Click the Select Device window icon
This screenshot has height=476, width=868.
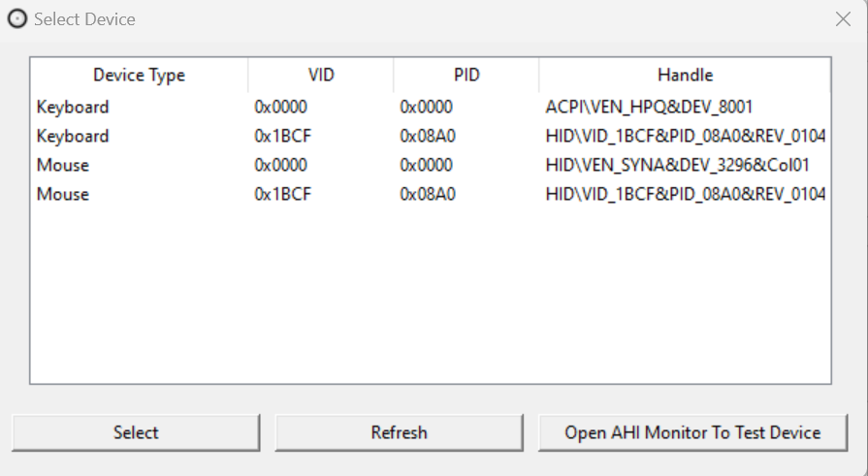[17, 19]
